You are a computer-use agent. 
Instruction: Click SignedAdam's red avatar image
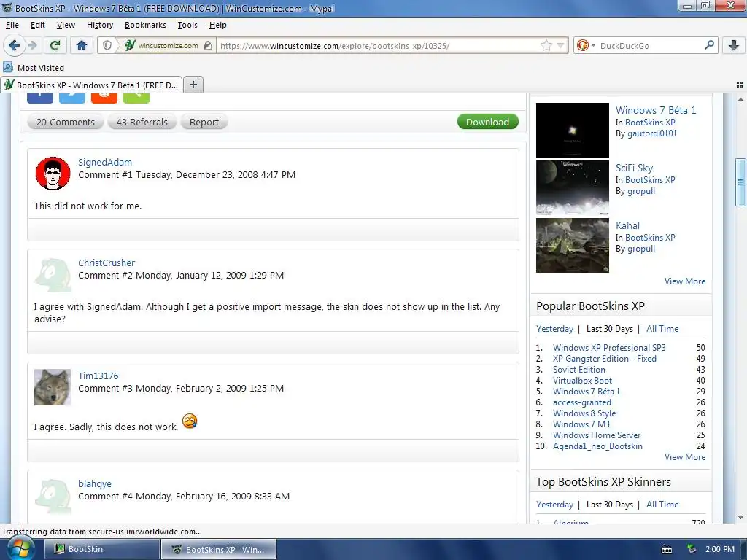[53, 174]
